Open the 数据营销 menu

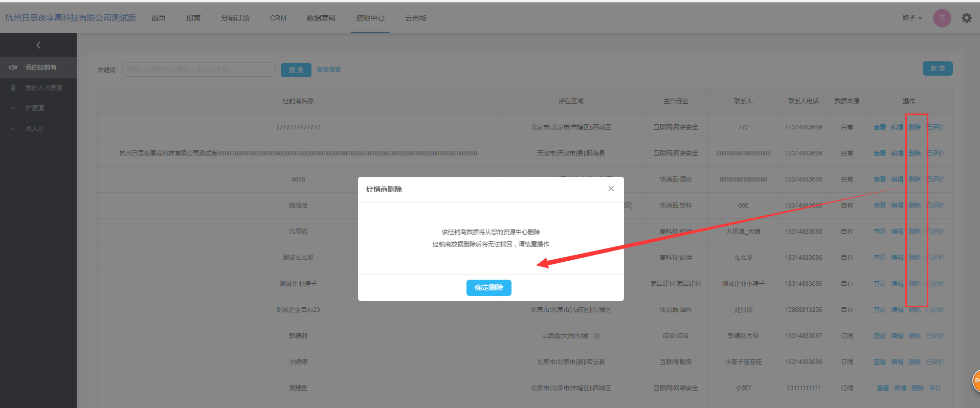point(321,18)
